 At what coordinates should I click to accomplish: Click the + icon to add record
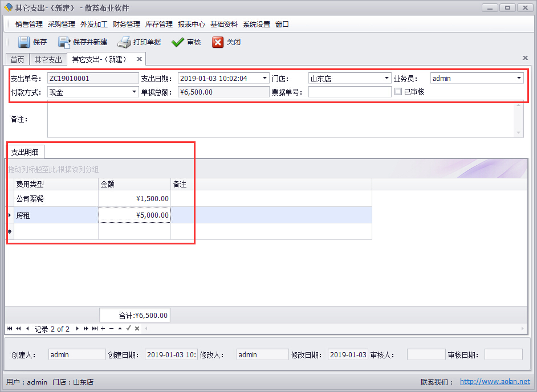pos(103,328)
